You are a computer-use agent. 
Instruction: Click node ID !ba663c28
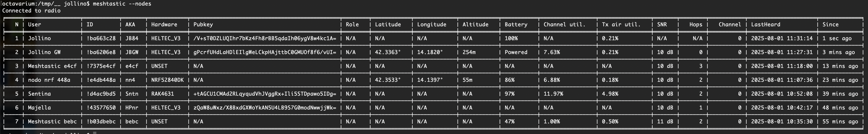point(101,39)
